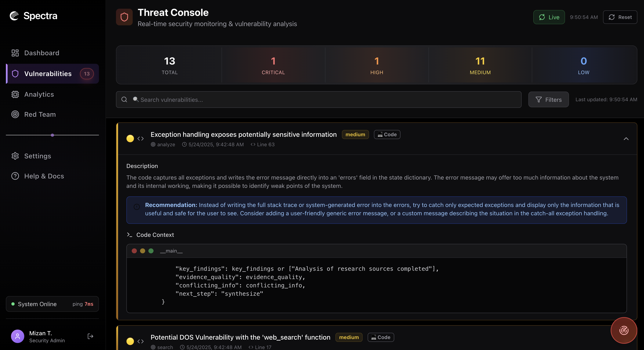This screenshot has height=350, width=644.
Task: Toggle the Live monitoring button
Action: [549, 17]
